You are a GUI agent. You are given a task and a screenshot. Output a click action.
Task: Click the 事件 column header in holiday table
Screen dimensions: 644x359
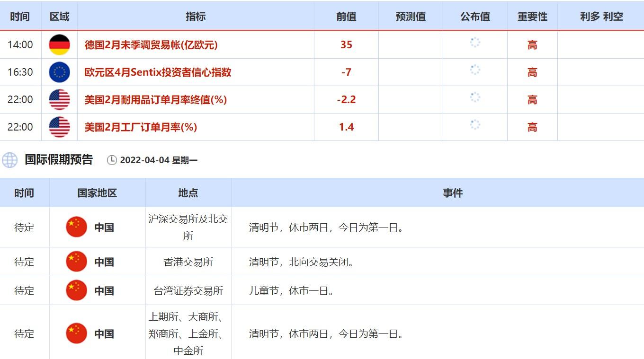[x=453, y=193]
